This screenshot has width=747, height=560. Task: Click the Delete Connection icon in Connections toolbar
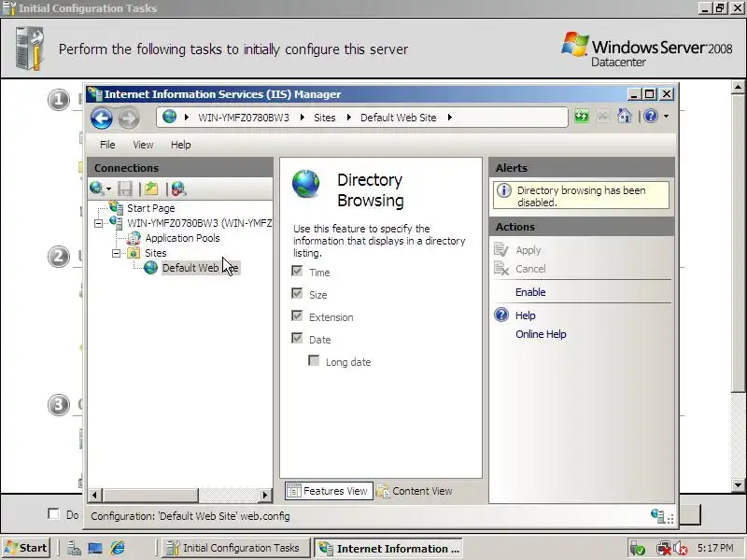(x=178, y=189)
